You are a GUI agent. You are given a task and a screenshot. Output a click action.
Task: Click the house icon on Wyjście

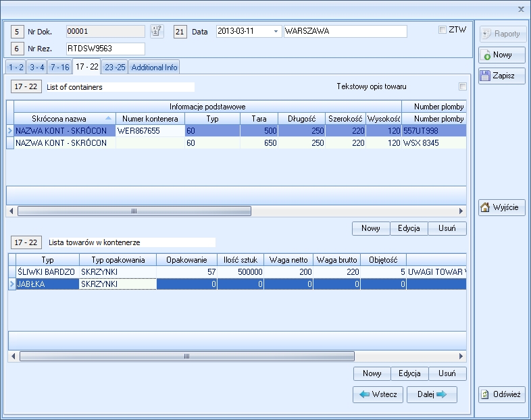[x=485, y=207]
